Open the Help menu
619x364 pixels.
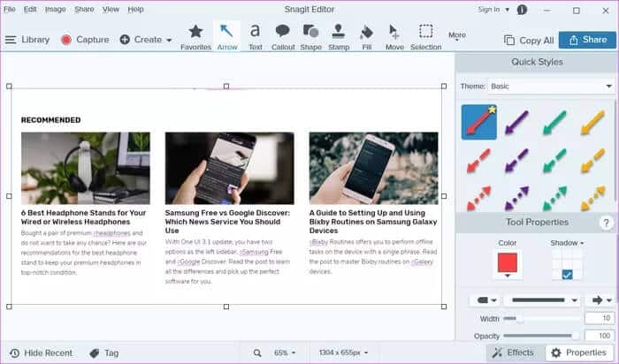tap(135, 9)
